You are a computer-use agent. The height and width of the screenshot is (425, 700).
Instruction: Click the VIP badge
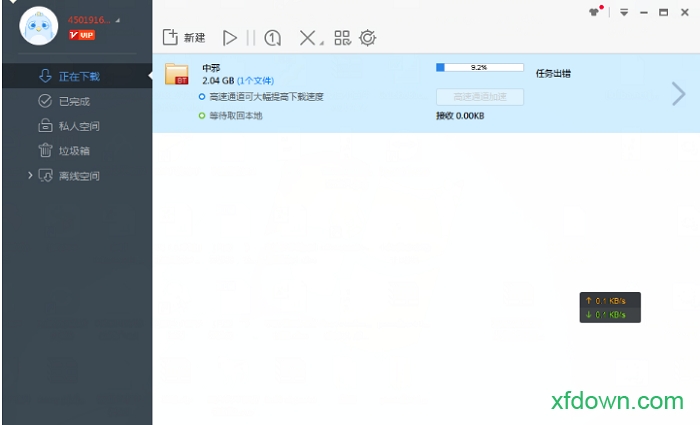pos(82,35)
